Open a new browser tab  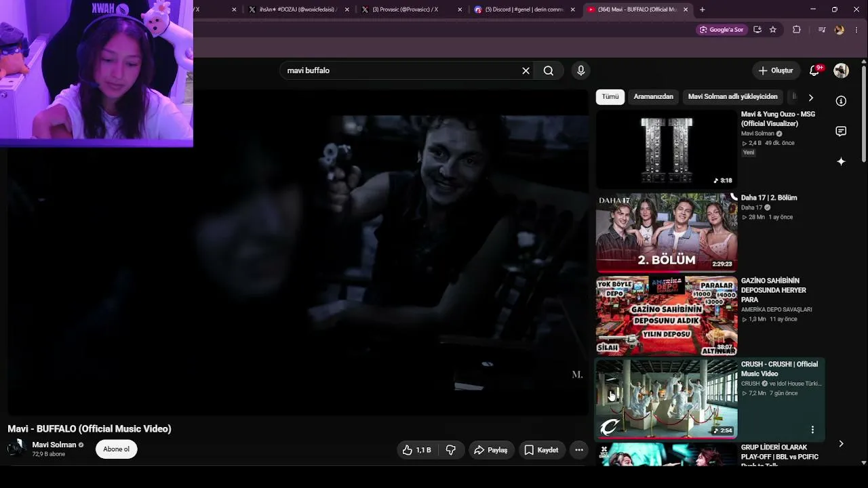702,9
